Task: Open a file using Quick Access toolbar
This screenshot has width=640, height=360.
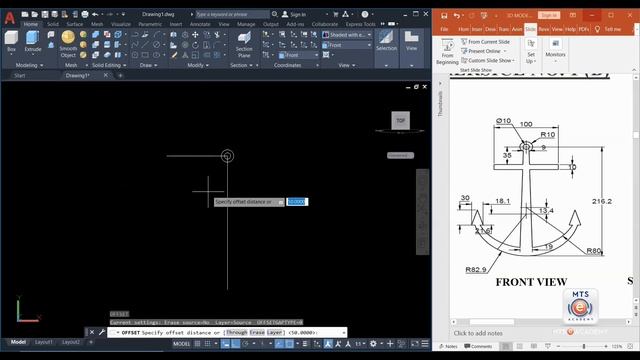Action: click(35, 14)
